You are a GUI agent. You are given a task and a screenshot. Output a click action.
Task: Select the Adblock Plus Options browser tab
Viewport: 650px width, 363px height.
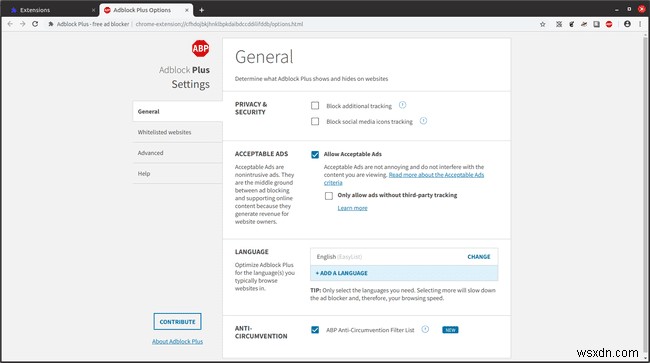pos(146,10)
